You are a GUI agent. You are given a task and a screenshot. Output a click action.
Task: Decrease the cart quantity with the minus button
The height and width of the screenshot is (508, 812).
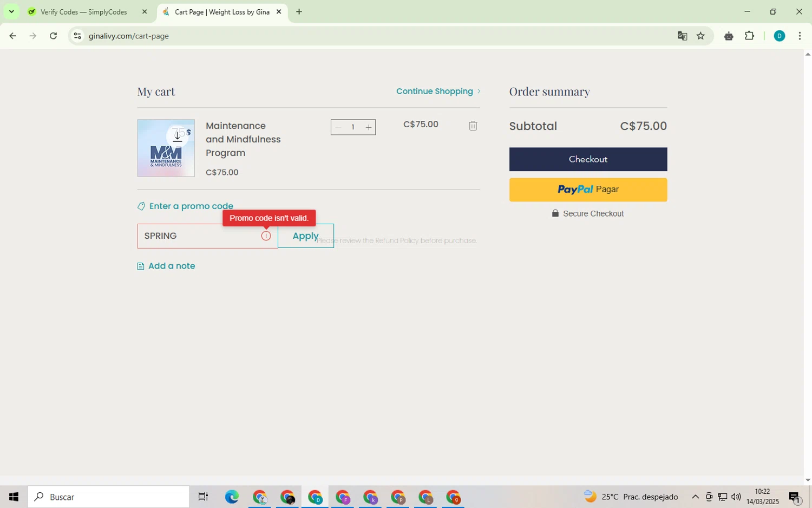(x=338, y=127)
